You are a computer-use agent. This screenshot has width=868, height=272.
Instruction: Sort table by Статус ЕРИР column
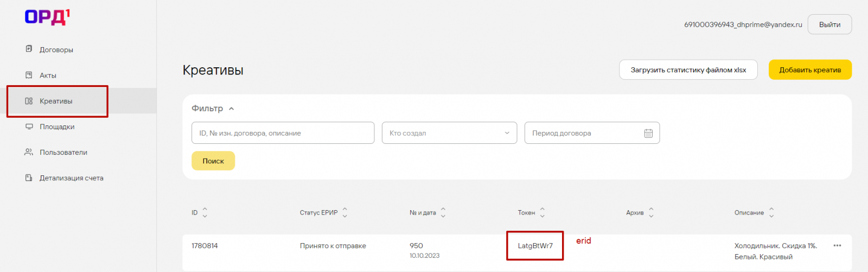(344, 213)
